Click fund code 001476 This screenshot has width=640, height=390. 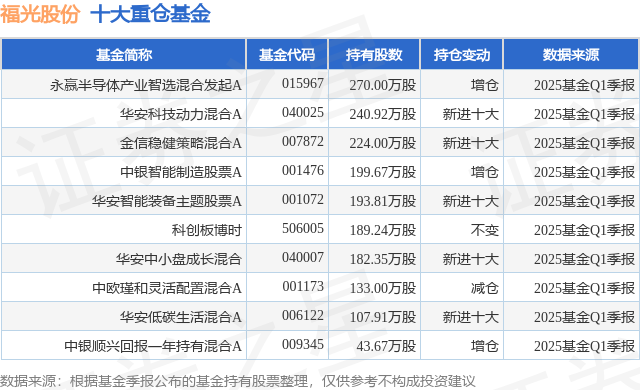[x=302, y=171]
